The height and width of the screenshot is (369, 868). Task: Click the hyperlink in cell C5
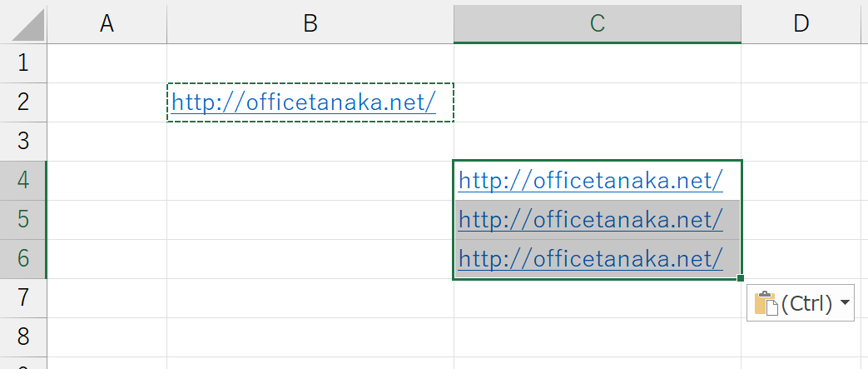pyautogui.click(x=590, y=220)
